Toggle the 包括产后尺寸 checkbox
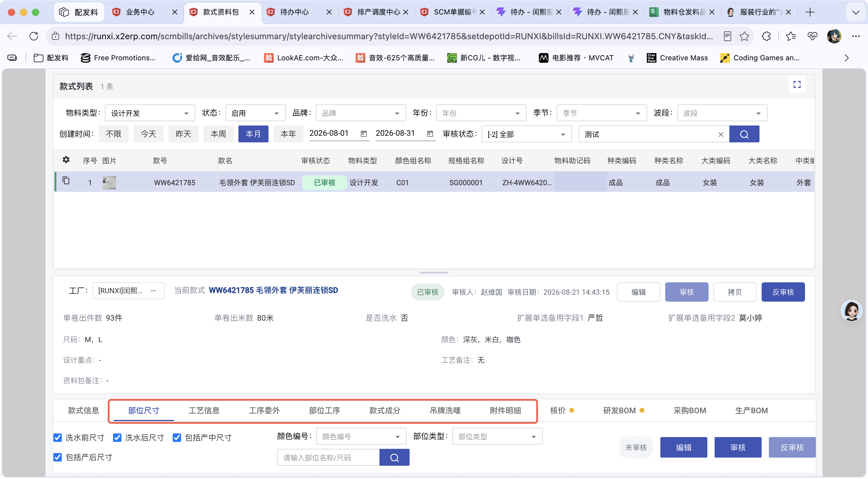This screenshot has height=479, width=868. (x=58, y=457)
